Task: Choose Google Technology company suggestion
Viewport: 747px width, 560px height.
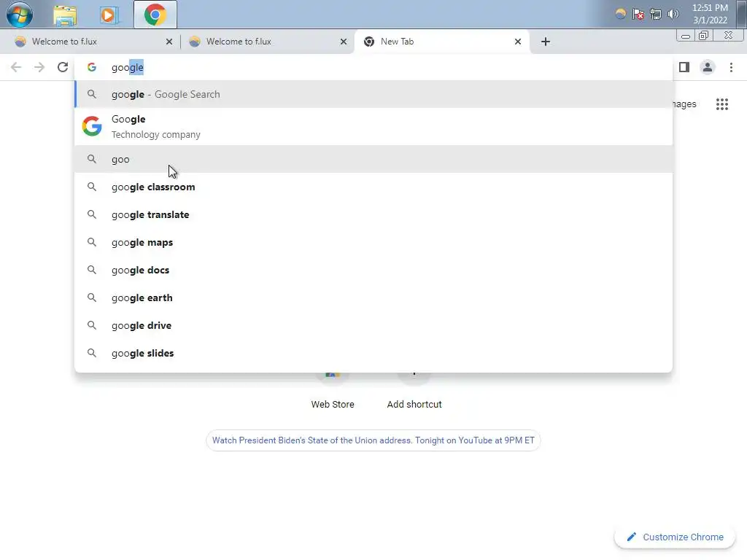Action: [x=373, y=127]
